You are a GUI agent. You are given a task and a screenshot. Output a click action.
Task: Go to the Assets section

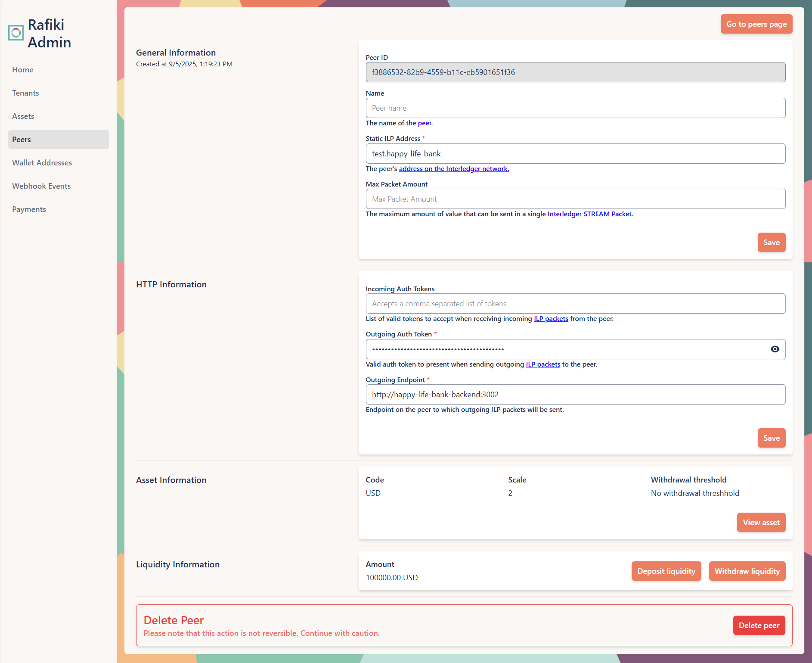pos(23,116)
